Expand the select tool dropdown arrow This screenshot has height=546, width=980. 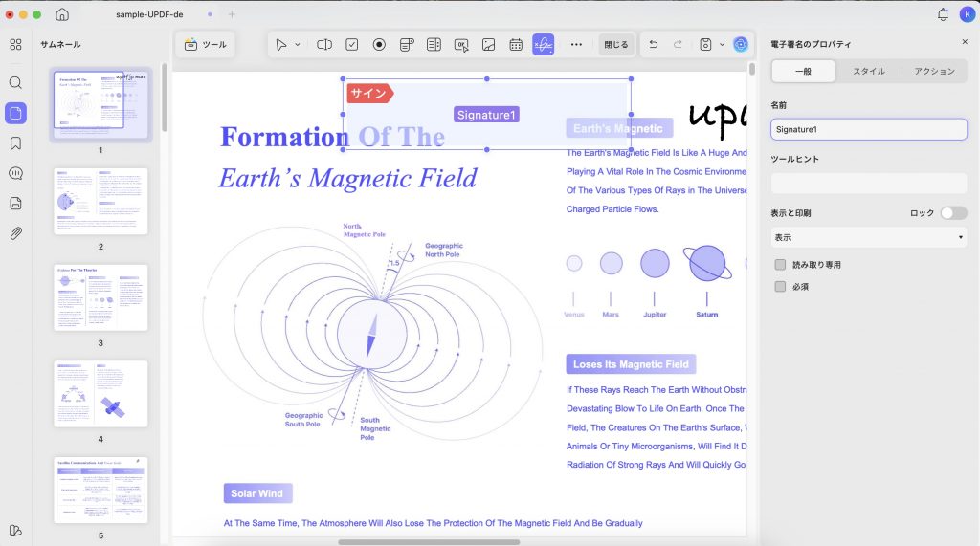298,44
